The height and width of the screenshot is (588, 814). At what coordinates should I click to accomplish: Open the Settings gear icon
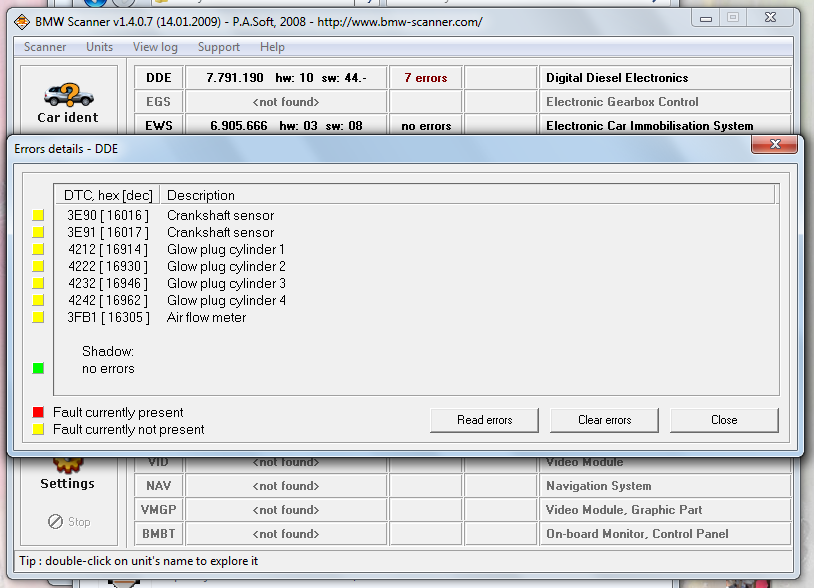(68, 465)
